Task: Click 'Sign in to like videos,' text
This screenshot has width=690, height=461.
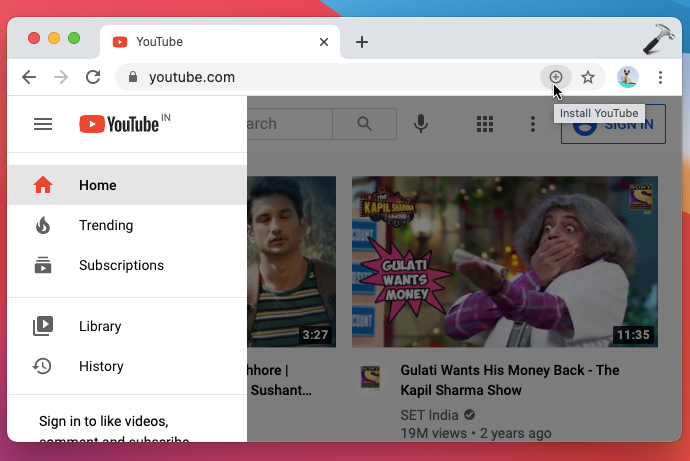Action: [103, 421]
